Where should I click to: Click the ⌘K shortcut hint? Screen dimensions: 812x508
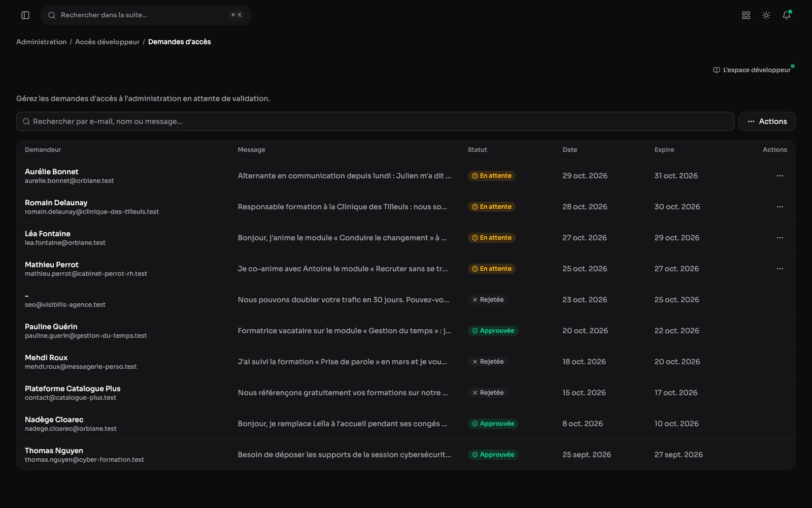tap(236, 15)
